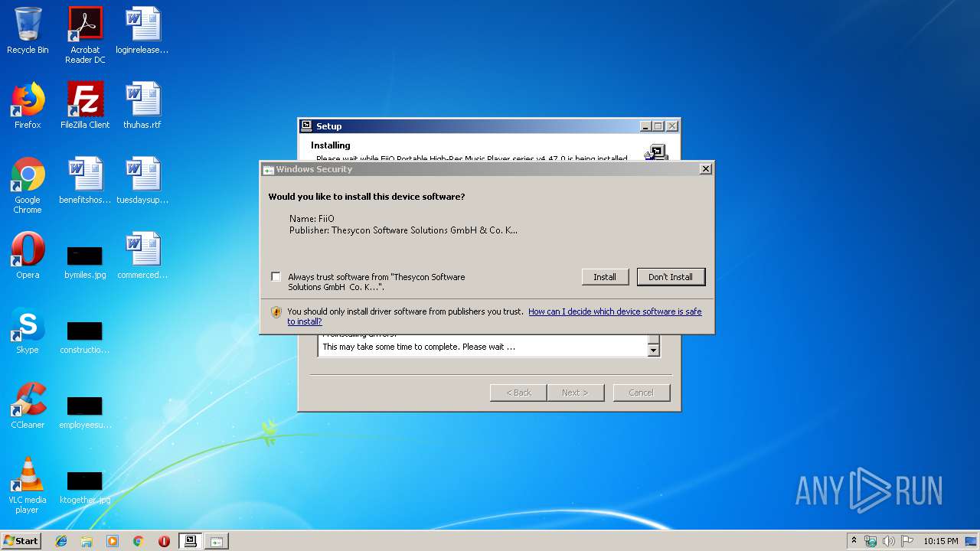Show hidden tray icons arrow
The image size is (980, 551).
tap(854, 541)
